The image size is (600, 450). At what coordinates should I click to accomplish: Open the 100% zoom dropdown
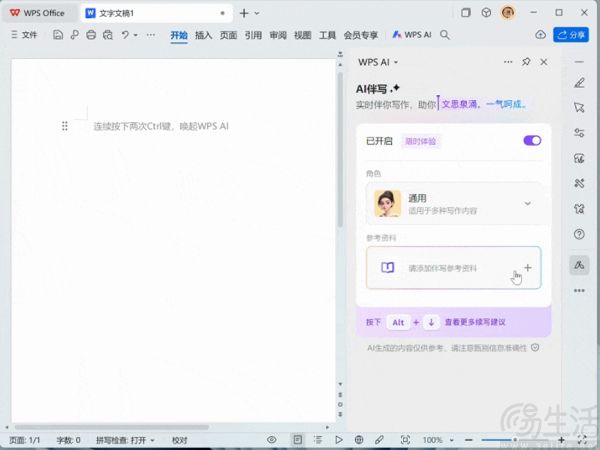click(x=452, y=440)
